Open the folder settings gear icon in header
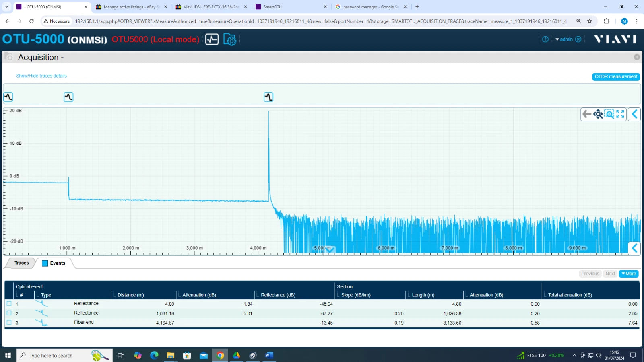This screenshot has width=644, height=362. click(x=230, y=39)
